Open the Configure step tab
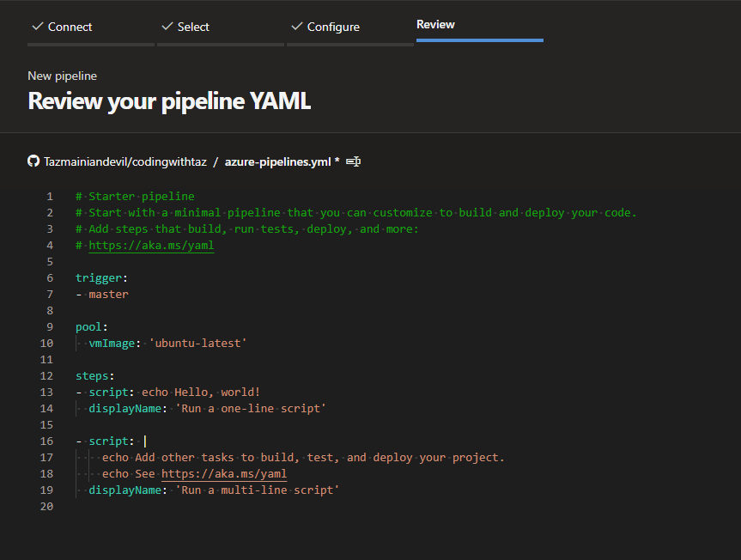Viewport: 741px width, 560px height. pos(333,27)
